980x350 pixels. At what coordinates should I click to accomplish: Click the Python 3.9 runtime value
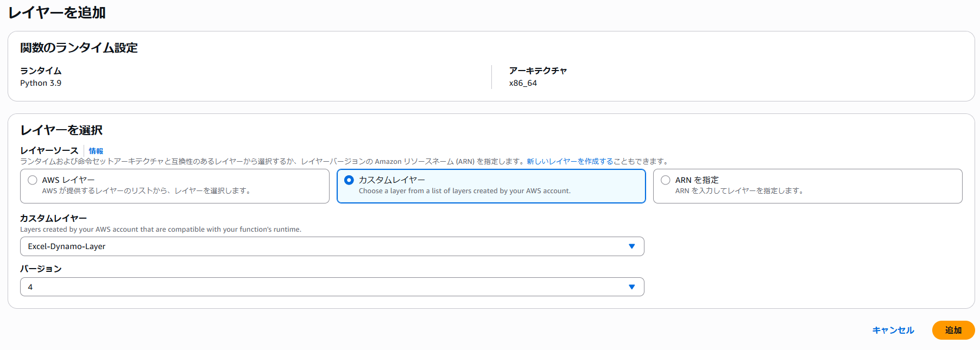41,83
